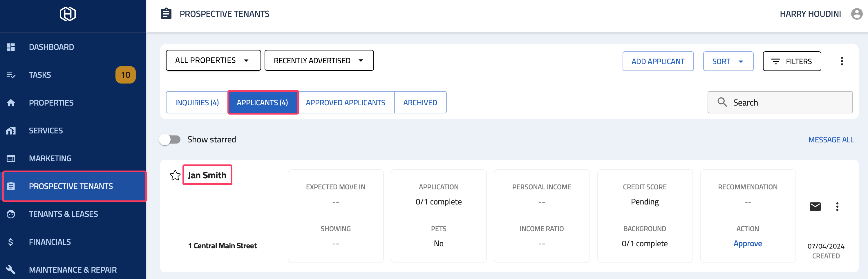Open Properties in sidebar
The height and width of the screenshot is (279, 868).
click(x=73, y=103)
